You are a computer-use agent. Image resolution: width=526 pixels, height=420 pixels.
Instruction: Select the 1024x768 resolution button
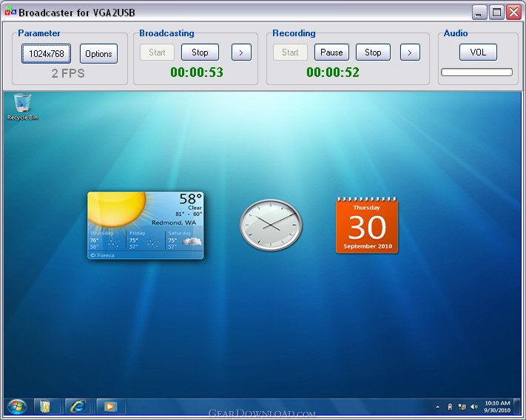[x=47, y=53]
